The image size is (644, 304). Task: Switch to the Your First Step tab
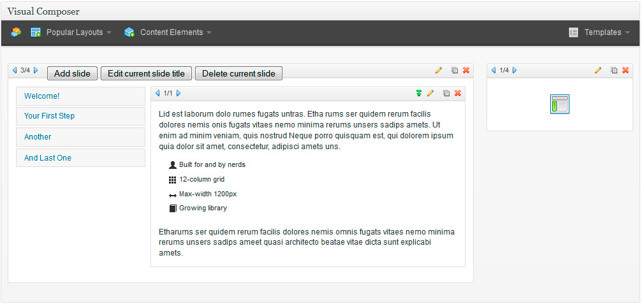[x=80, y=116]
